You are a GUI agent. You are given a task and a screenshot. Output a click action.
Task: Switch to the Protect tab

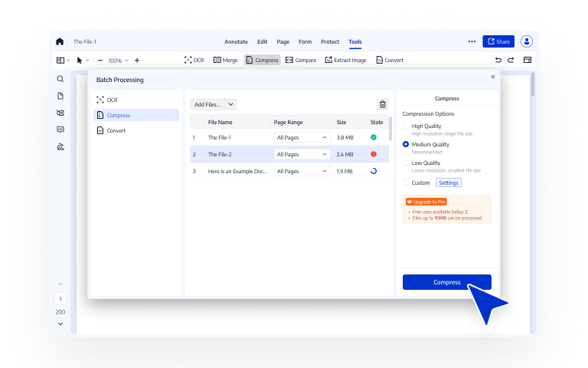tap(330, 41)
